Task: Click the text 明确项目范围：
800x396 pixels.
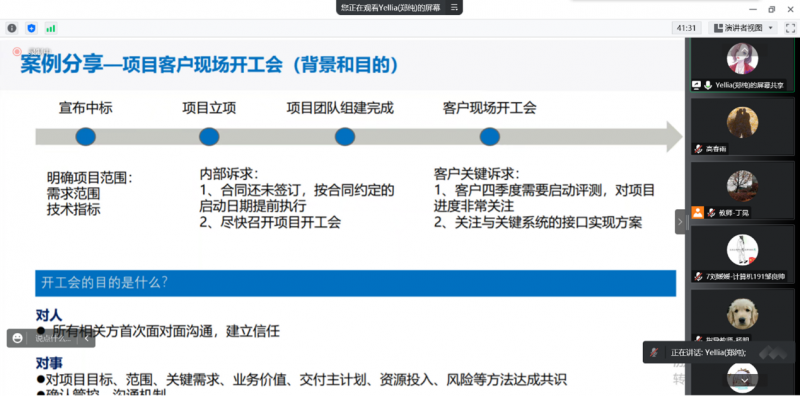Action: click(90, 178)
